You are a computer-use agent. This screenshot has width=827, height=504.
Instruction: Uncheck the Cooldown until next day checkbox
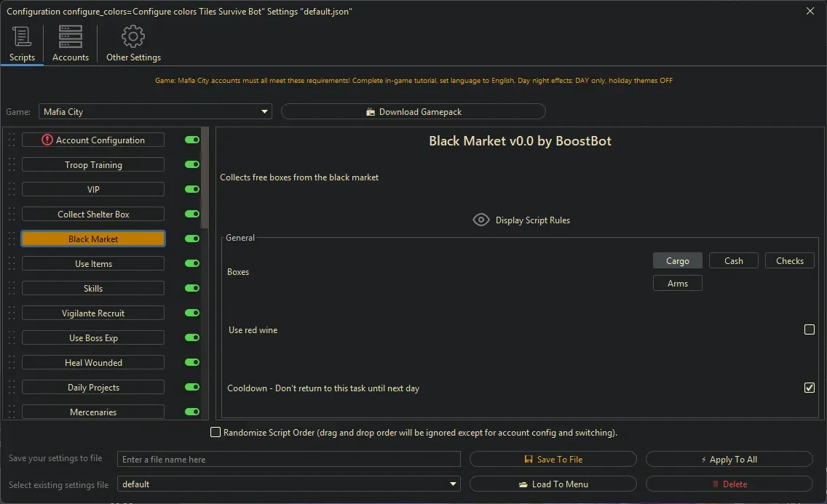[809, 388]
